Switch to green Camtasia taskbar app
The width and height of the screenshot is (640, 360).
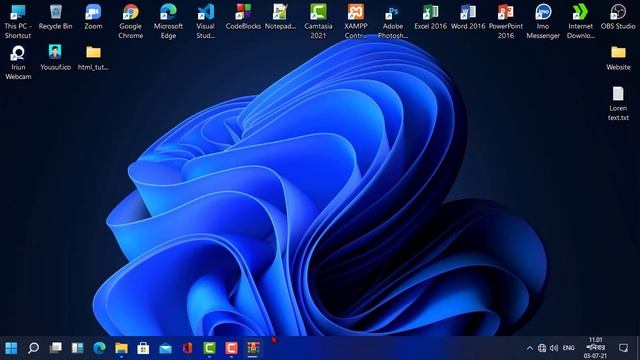(209, 348)
